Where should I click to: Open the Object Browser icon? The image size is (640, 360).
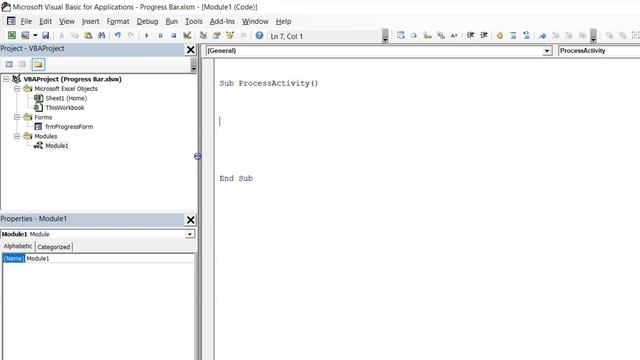(230, 36)
